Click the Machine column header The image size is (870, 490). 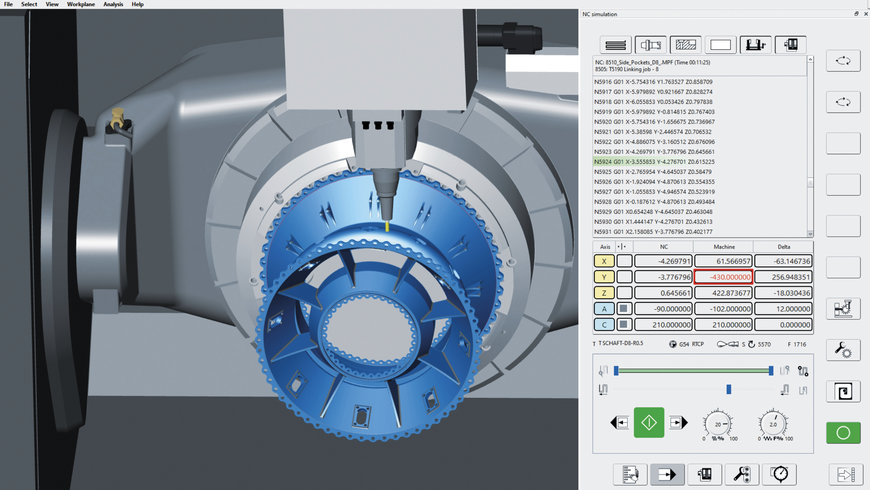pos(724,247)
